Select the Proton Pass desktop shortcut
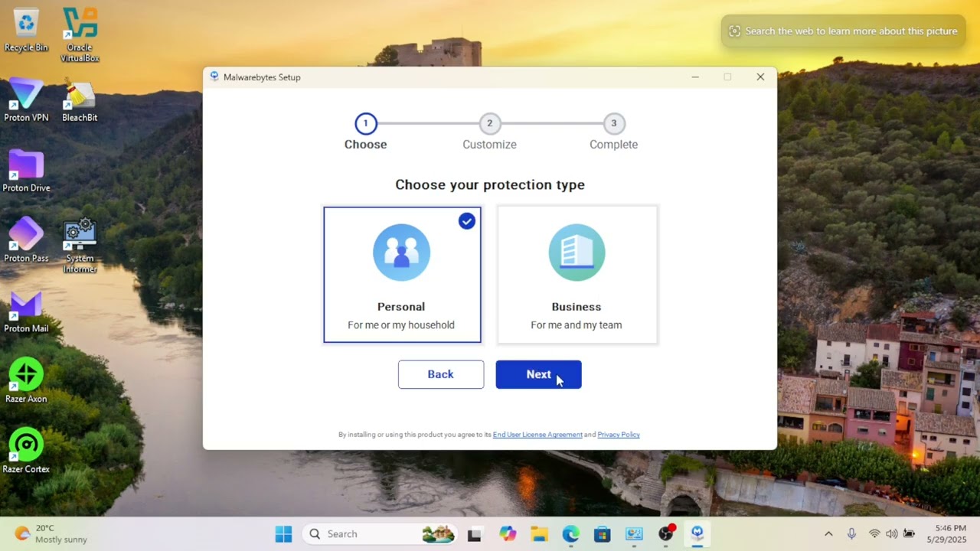The image size is (980, 551). coord(26,240)
